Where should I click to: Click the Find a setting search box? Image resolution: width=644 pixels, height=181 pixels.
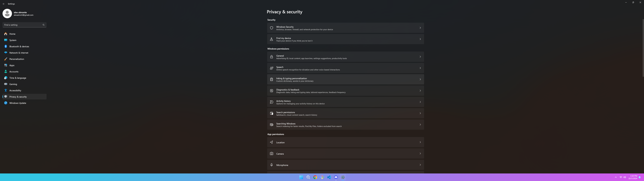click(23, 25)
